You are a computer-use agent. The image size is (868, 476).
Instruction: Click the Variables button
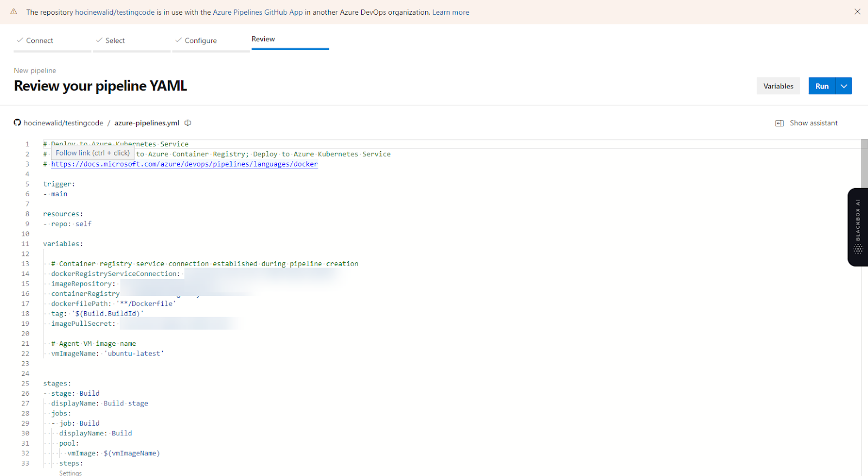pyautogui.click(x=778, y=86)
